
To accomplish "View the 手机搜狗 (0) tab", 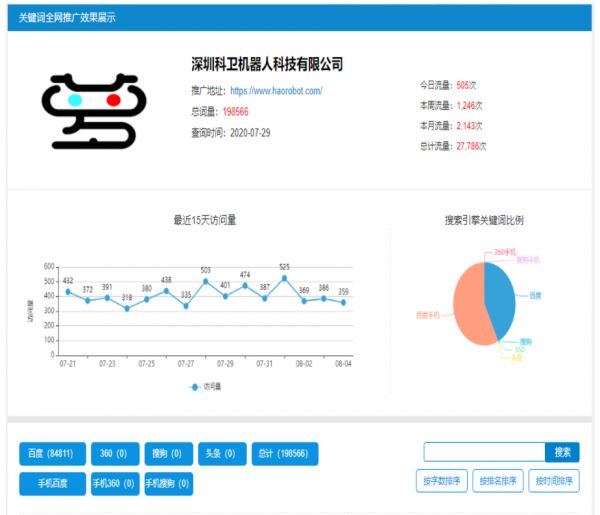I will click(168, 484).
